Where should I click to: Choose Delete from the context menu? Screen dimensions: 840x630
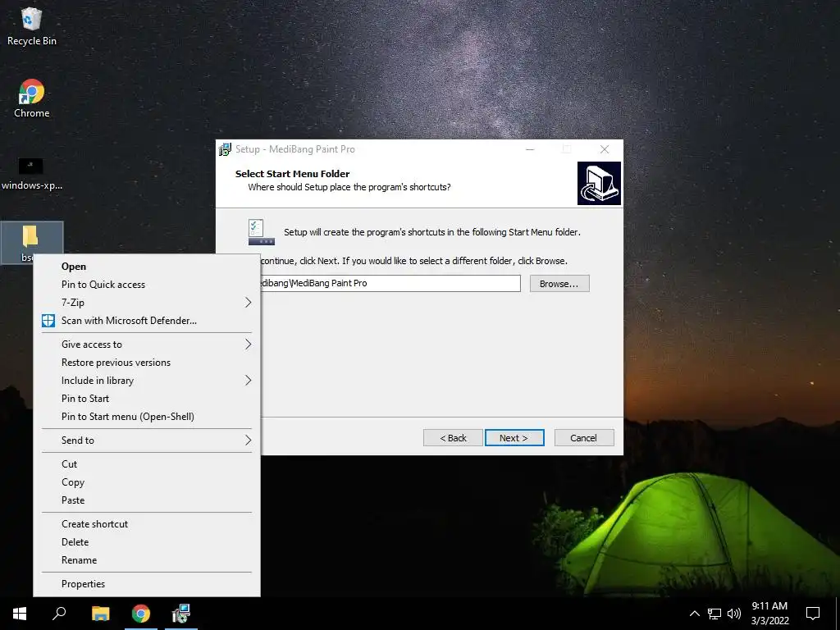tap(147, 542)
